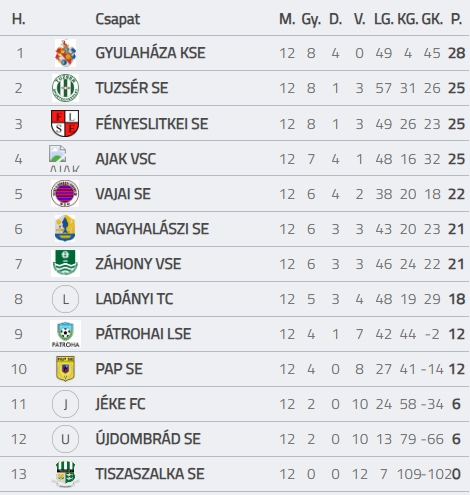Click the Jéke FC letter J placeholder icon
Viewport: 470px width, 495px height.
point(65,404)
